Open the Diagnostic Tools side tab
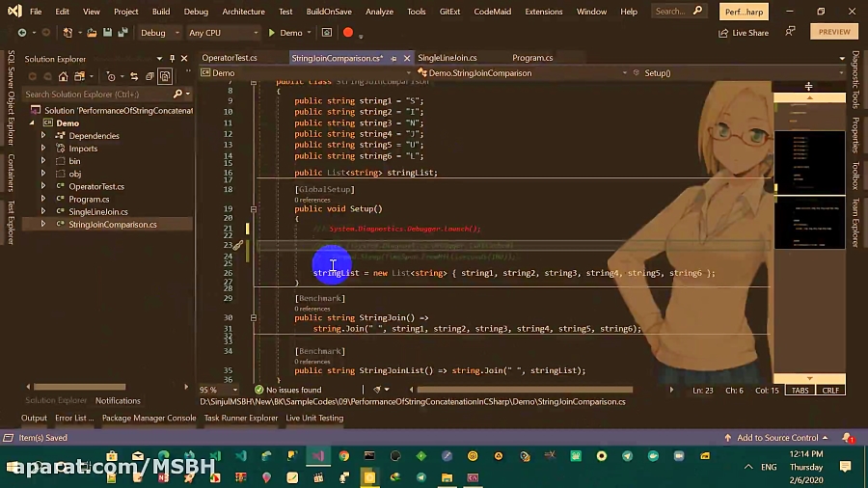 pos(855,79)
